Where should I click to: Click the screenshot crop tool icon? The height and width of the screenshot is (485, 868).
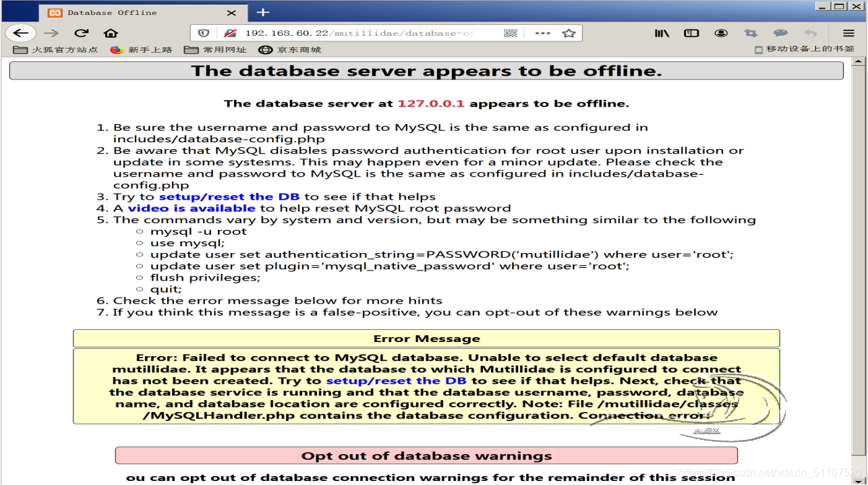751,33
